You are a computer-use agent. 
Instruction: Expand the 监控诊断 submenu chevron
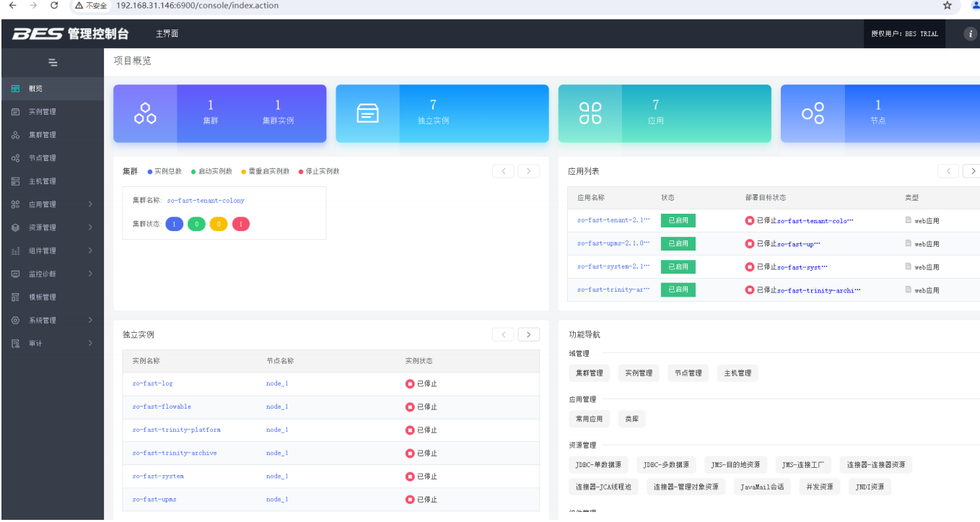pos(90,274)
